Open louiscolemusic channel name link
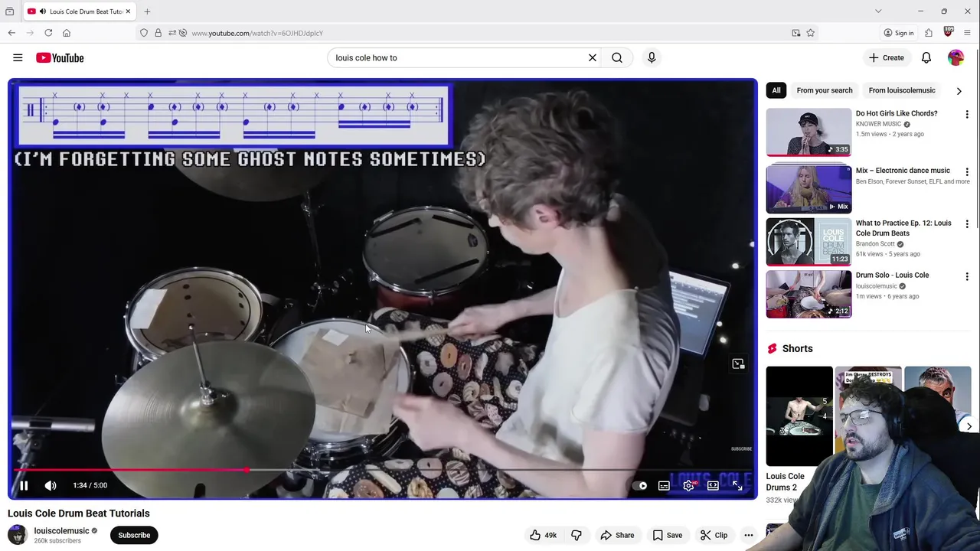 [x=61, y=530]
